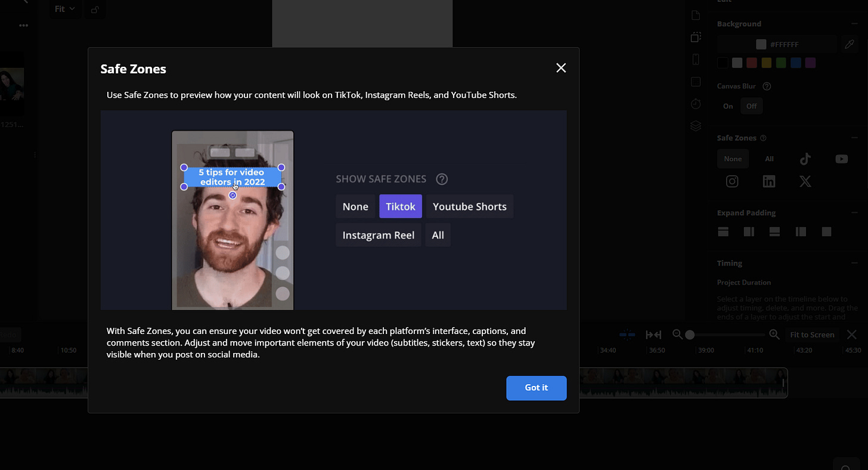Image resolution: width=868 pixels, height=470 pixels.
Task: Apply all-sides expand padding icon
Action: coord(826,232)
